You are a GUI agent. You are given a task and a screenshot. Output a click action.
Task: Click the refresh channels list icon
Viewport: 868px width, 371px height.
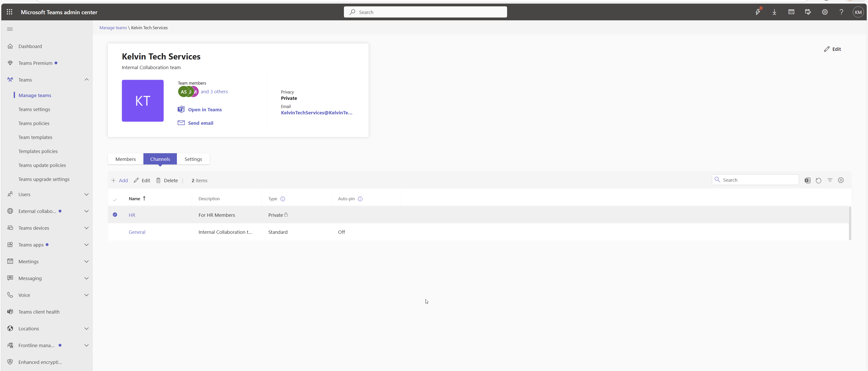click(x=819, y=180)
